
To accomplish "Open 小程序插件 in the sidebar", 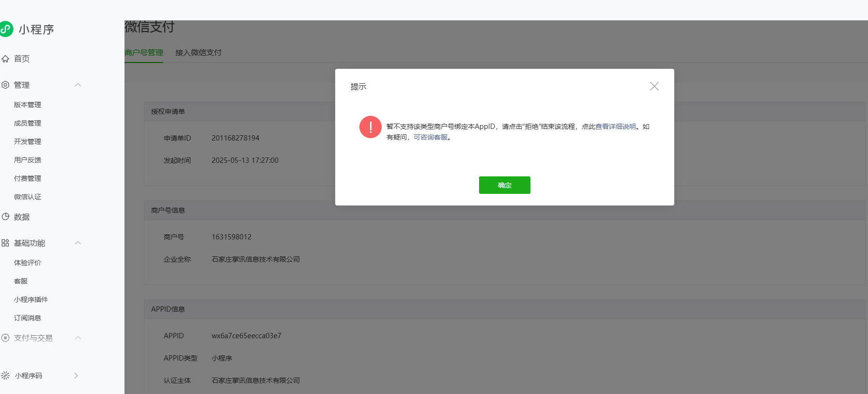I will 31,299.
